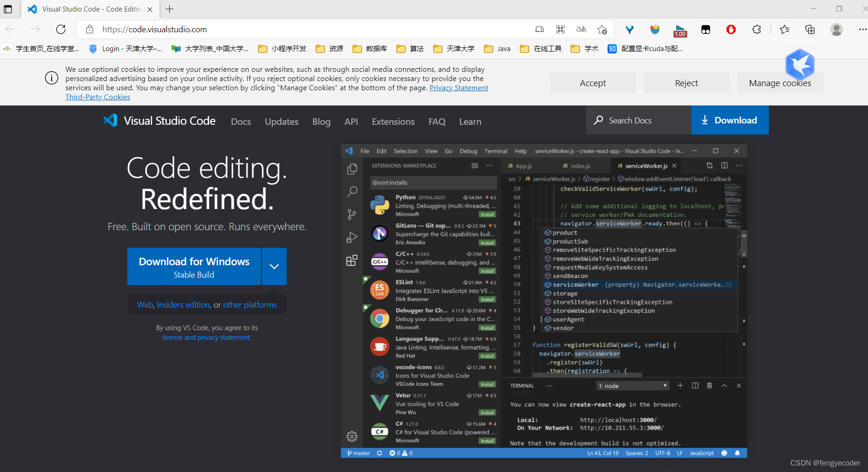Open the Privacy Statement link
The image size is (868, 472).
click(459, 88)
